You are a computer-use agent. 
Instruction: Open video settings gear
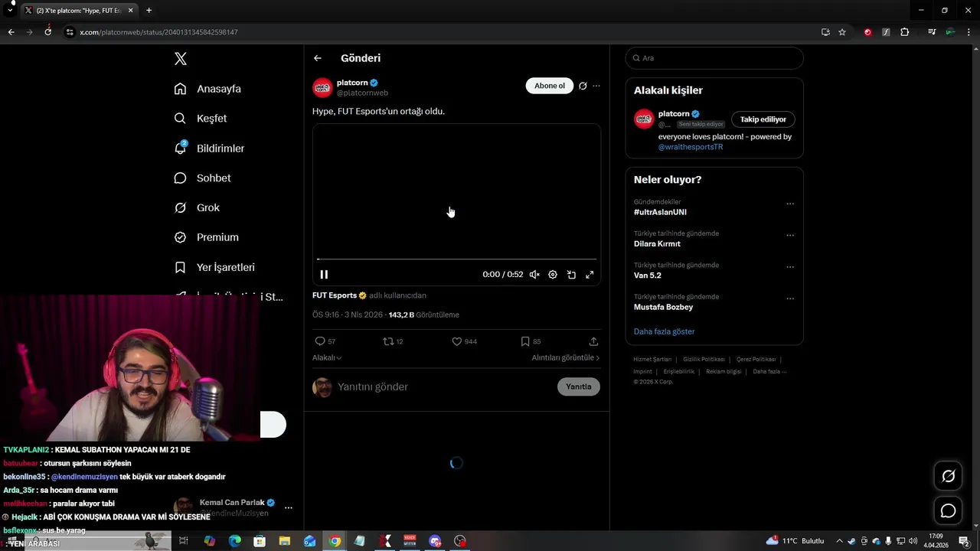click(553, 275)
